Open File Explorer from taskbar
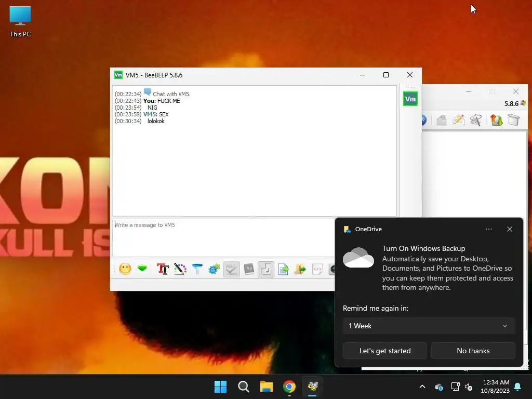Screen dimensions: 532x399 (x=267, y=387)
